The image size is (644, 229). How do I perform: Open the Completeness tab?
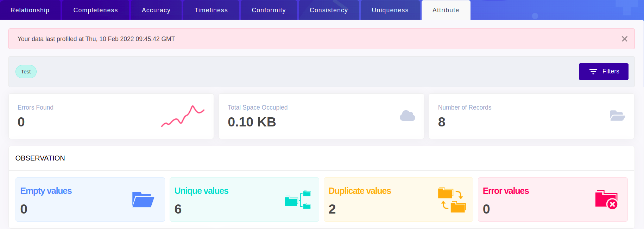95,10
